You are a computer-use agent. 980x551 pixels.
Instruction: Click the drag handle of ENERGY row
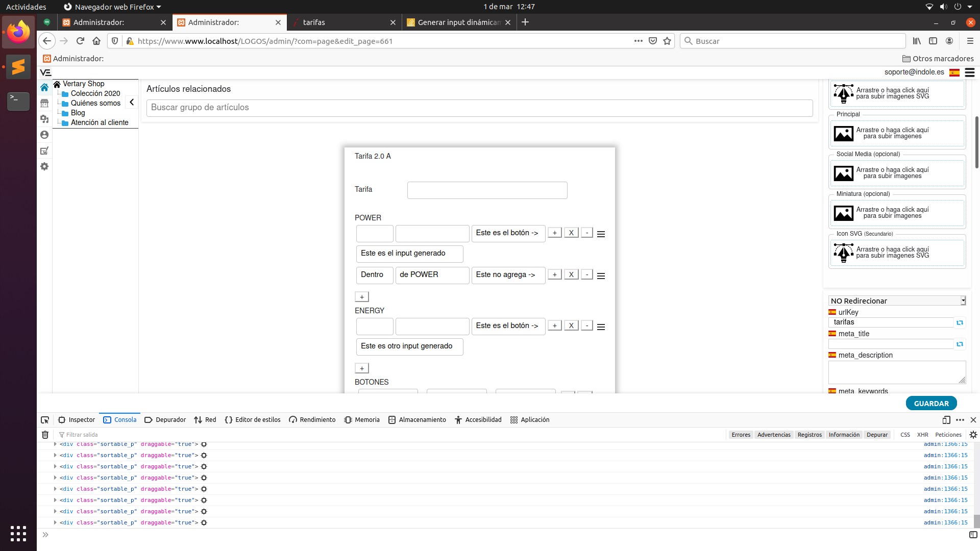tap(601, 327)
